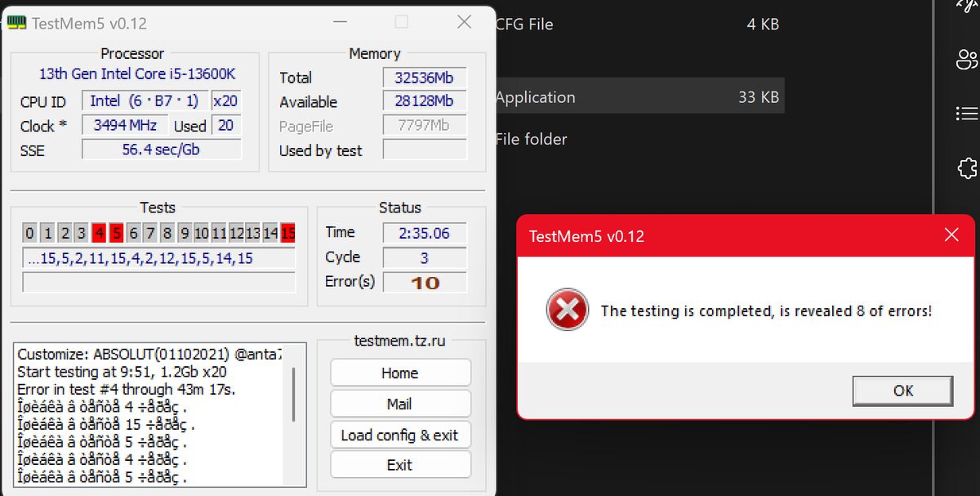Select test box number 13
This screenshot has width=980, height=496.
coord(253,233)
